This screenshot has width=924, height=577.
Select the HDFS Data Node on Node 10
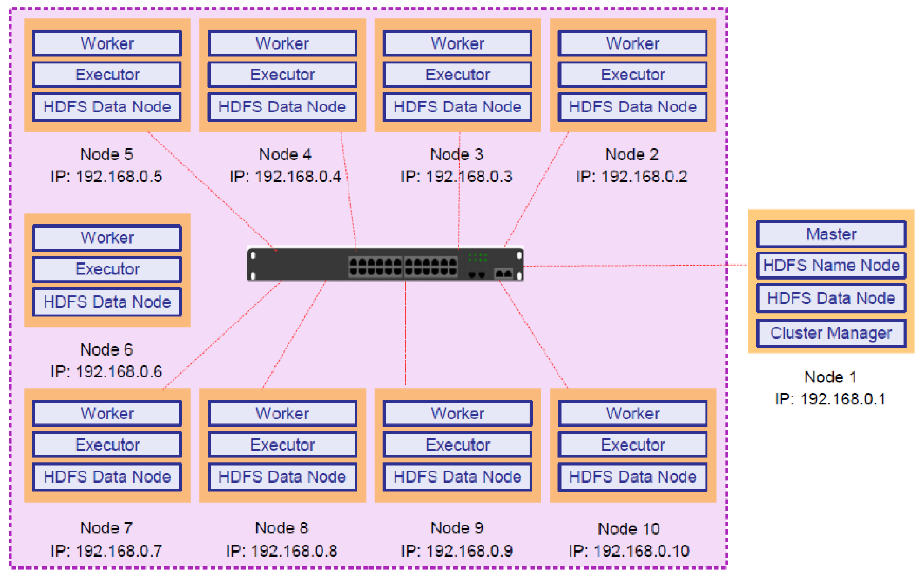[x=632, y=477]
